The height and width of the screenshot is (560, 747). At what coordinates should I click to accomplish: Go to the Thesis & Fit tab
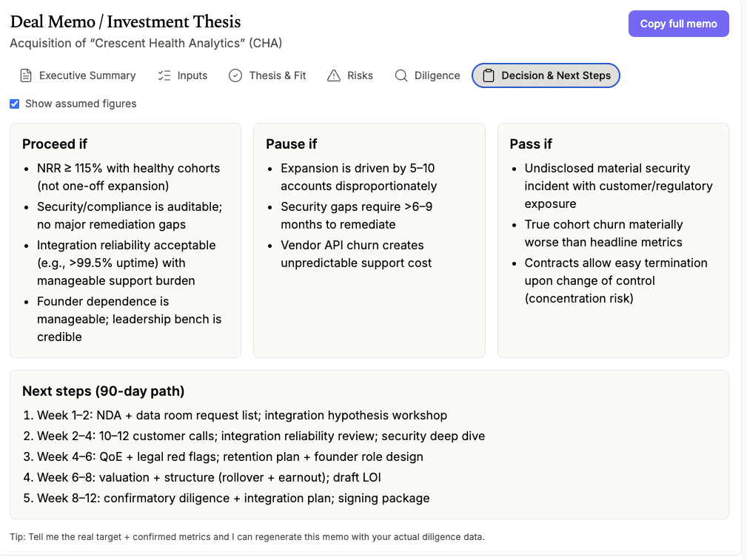tap(278, 75)
